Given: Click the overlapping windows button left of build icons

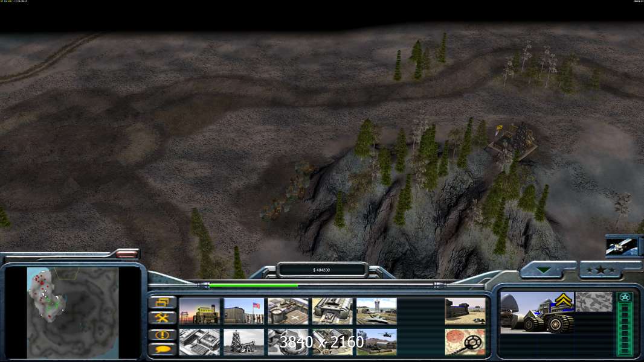Looking at the screenshot, I should [163, 302].
